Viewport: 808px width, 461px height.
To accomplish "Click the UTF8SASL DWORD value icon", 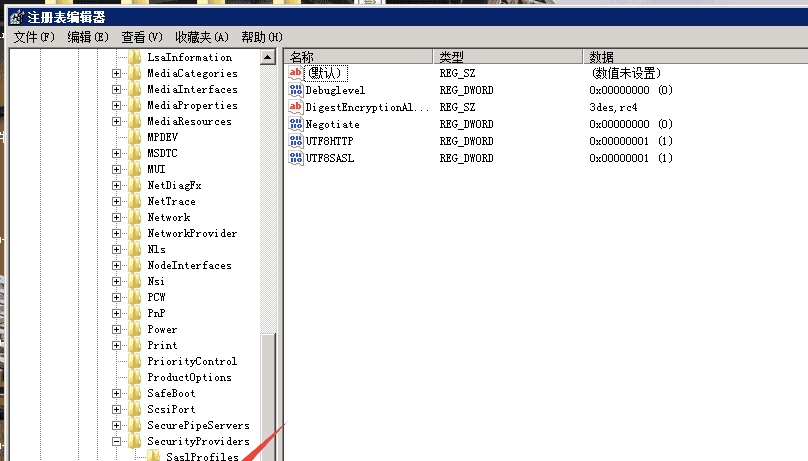I will point(296,158).
